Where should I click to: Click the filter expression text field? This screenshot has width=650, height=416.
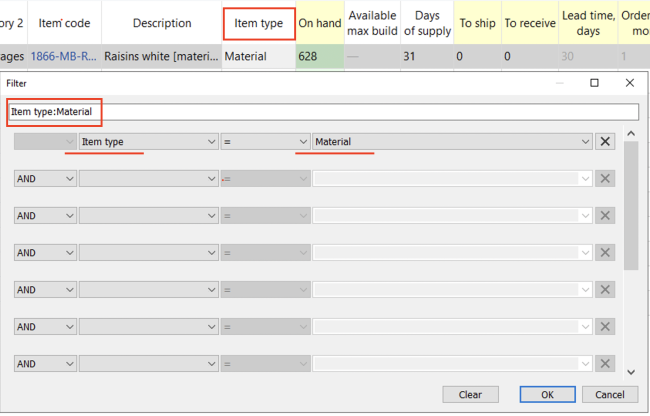322,112
